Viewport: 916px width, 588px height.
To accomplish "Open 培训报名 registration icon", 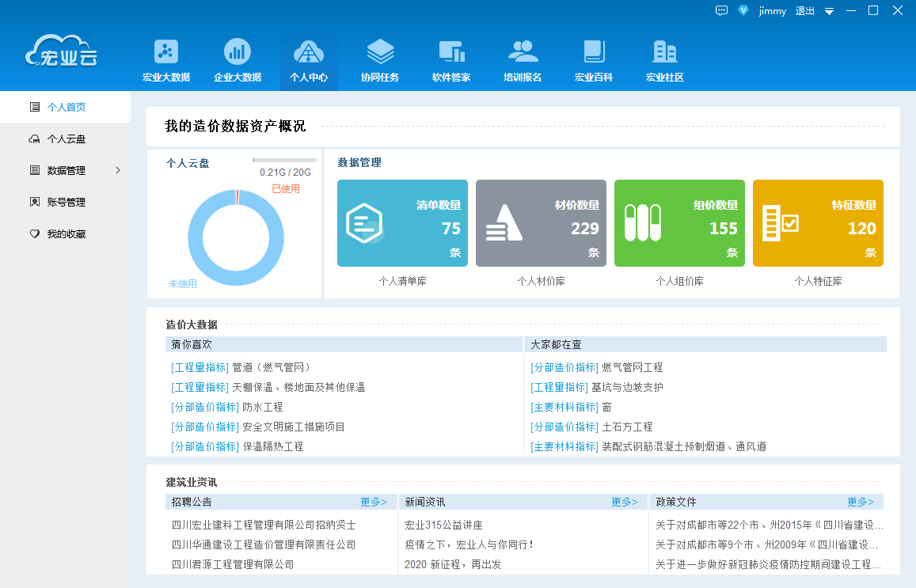I will click(x=523, y=59).
